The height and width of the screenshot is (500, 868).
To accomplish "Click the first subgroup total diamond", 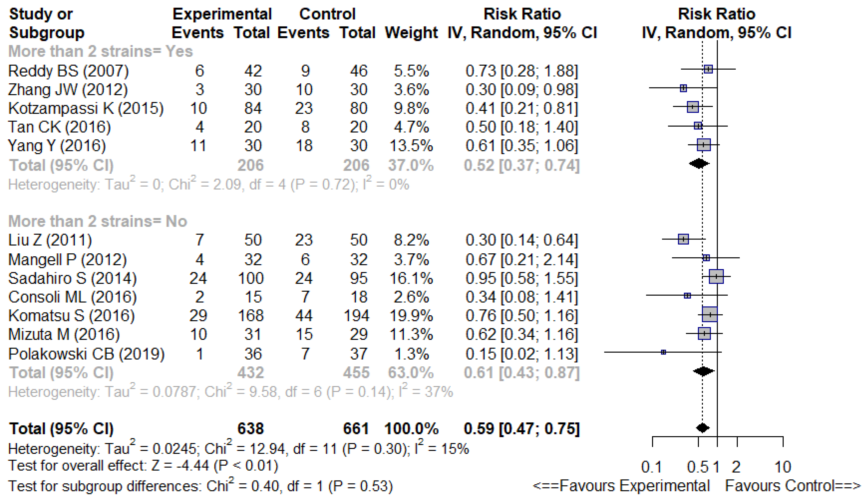I will 699,164.
